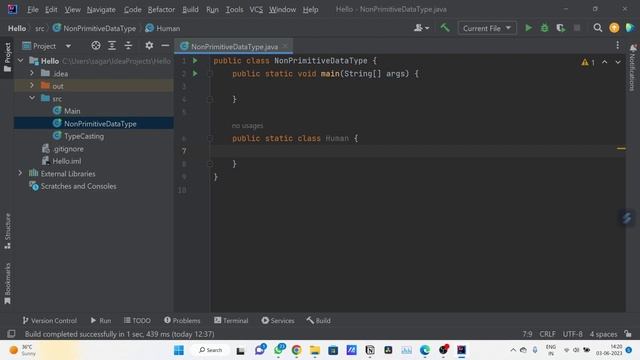Open the Refactor menu
This screenshot has height=360, width=640.
(161, 9)
